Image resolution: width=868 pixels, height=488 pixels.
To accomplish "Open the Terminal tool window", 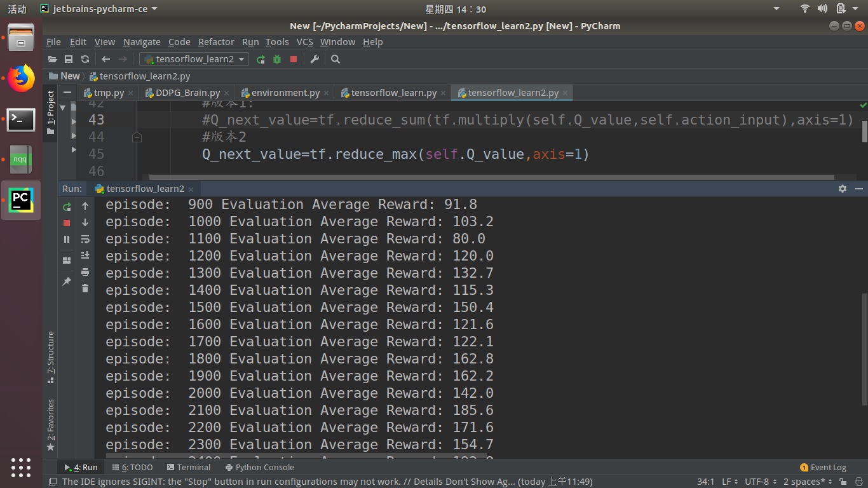I will tap(189, 467).
